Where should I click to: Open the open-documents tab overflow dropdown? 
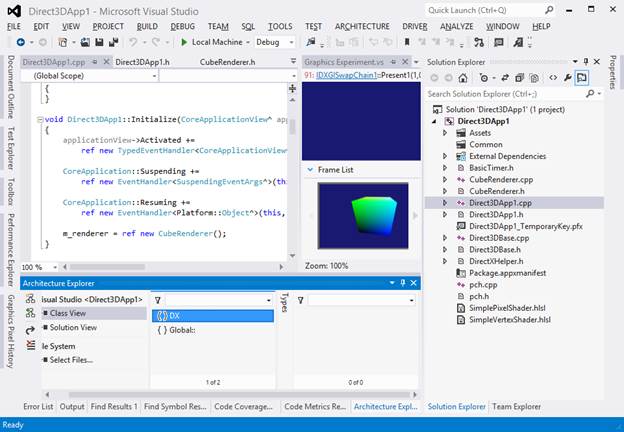click(x=293, y=61)
